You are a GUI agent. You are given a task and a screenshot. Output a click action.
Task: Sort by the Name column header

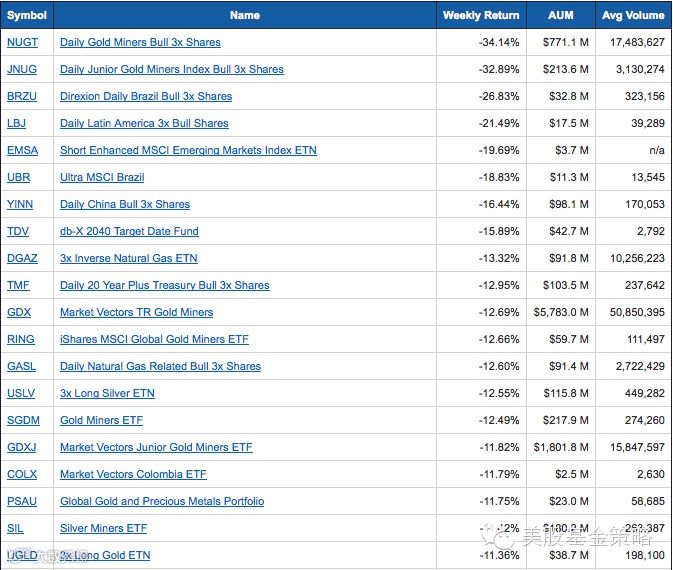(x=245, y=15)
